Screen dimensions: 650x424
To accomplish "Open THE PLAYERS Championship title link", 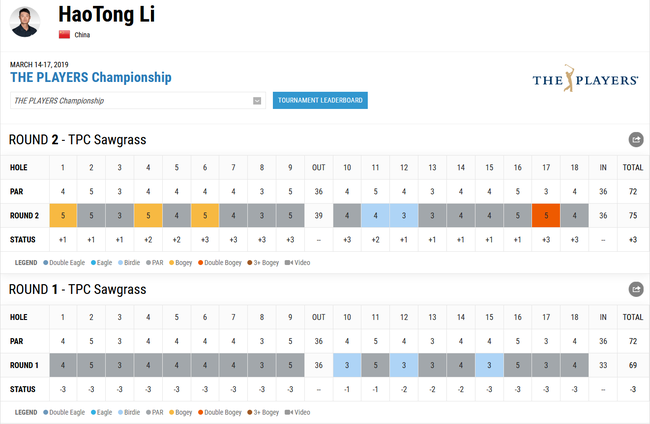I will coord(91,77).
